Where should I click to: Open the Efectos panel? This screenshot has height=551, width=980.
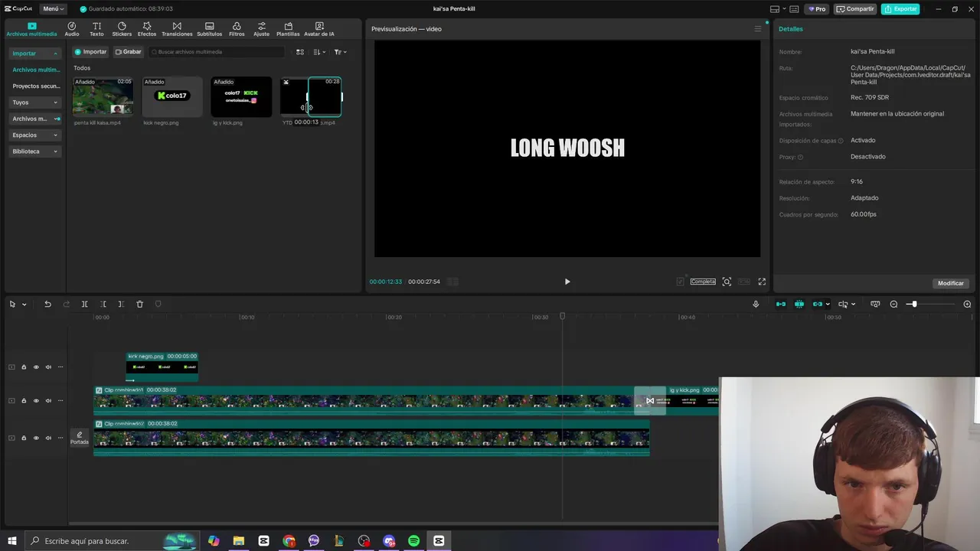point(147,29)
